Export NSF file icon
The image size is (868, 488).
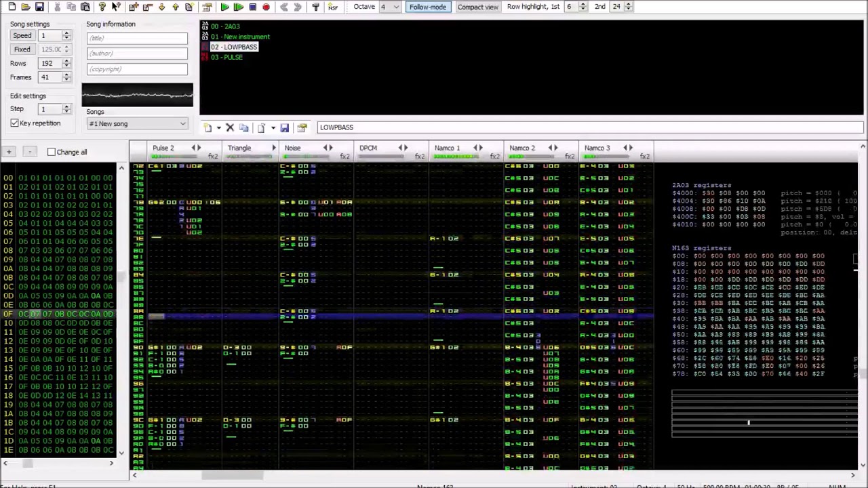tap(332, 7)
